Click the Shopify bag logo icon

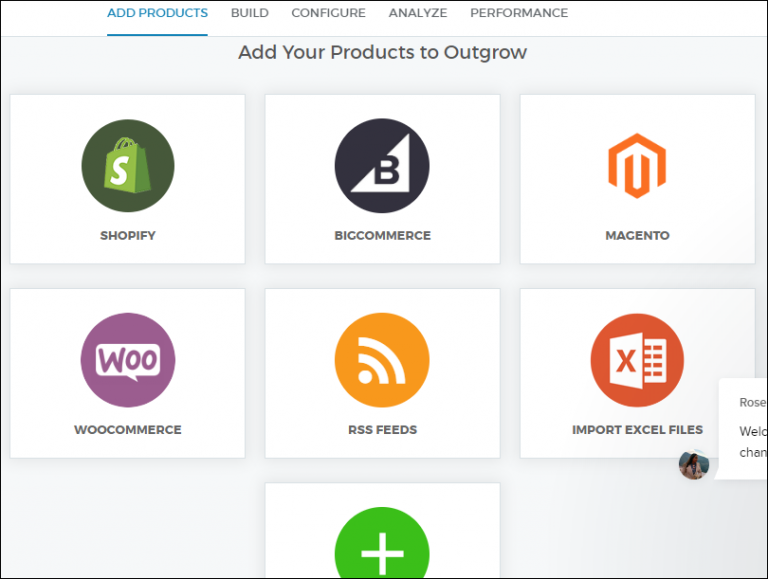127,166
